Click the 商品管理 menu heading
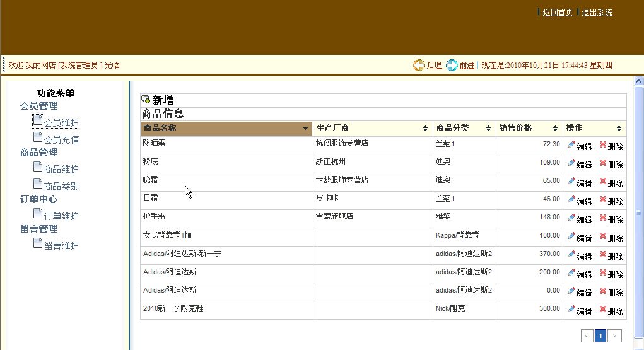Viewport: 644px width, 350px height. pyautogui.click(x=38, y=153)
